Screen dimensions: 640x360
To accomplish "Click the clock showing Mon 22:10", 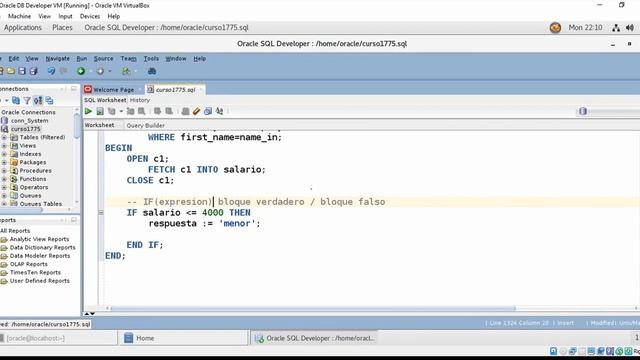I will click(585, 28).
